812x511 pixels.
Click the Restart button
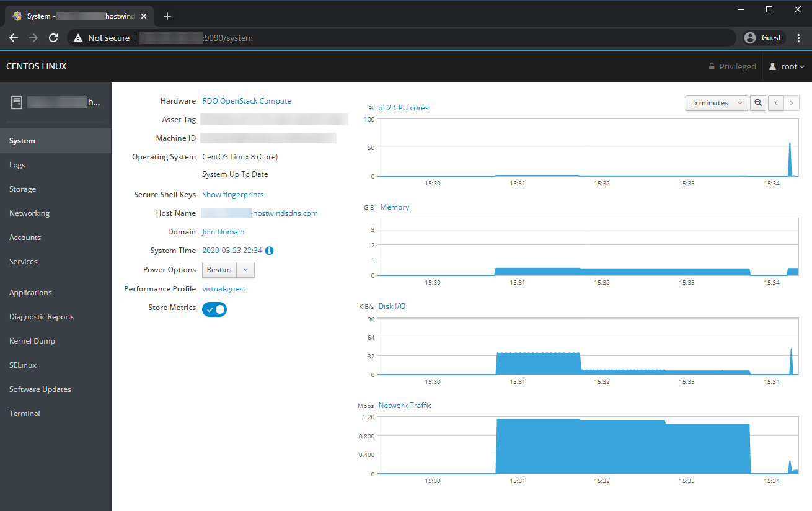point(219,270)
